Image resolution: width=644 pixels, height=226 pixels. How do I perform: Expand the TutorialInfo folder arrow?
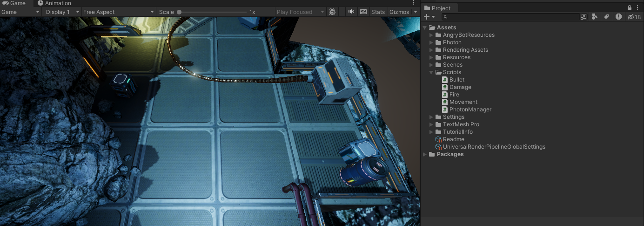click(431, 132)
